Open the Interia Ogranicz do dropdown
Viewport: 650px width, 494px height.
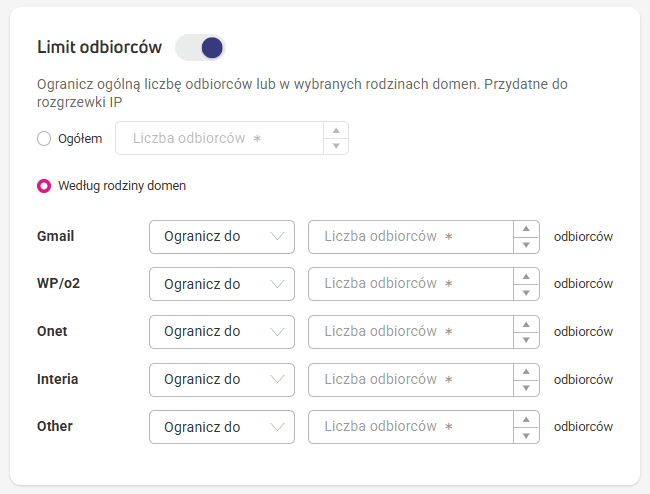222,380
